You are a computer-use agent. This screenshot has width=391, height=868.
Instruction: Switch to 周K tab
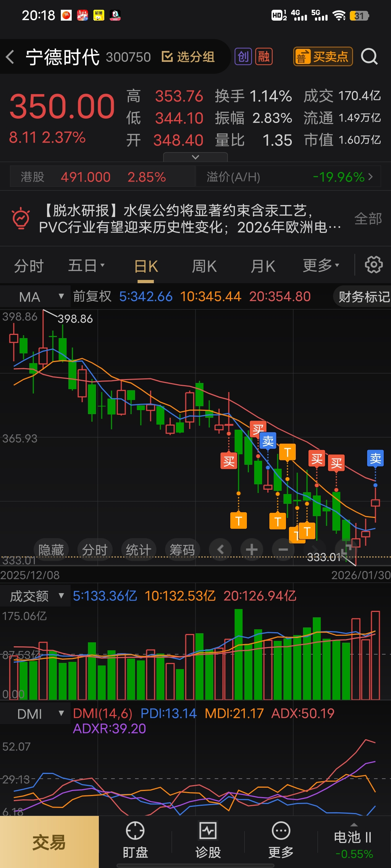pos(204,267)
